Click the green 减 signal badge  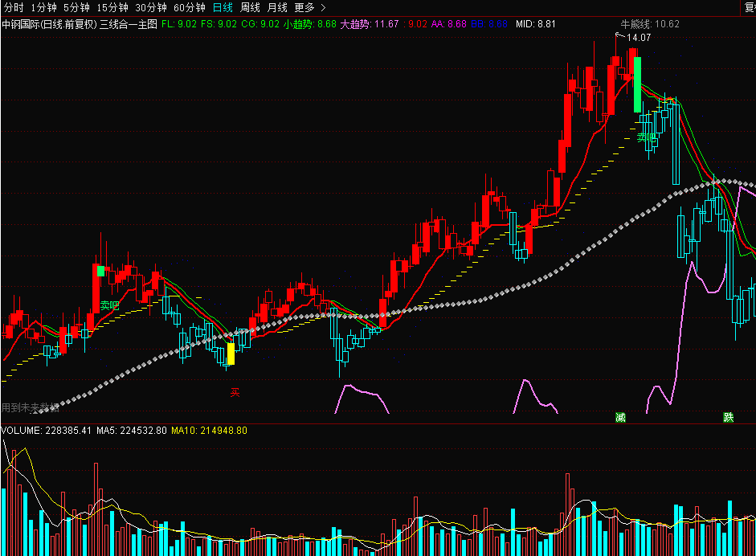coord(620,417)
